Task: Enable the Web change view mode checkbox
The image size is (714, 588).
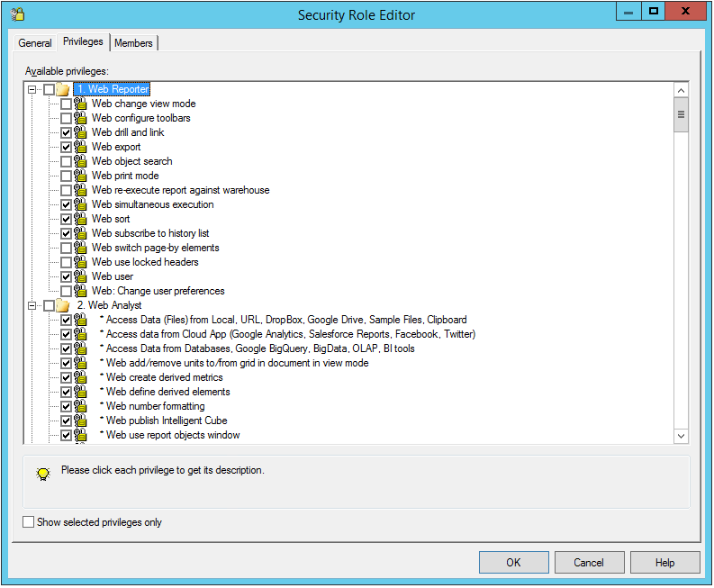Action: pyautogui.click(x=66, y=104)
